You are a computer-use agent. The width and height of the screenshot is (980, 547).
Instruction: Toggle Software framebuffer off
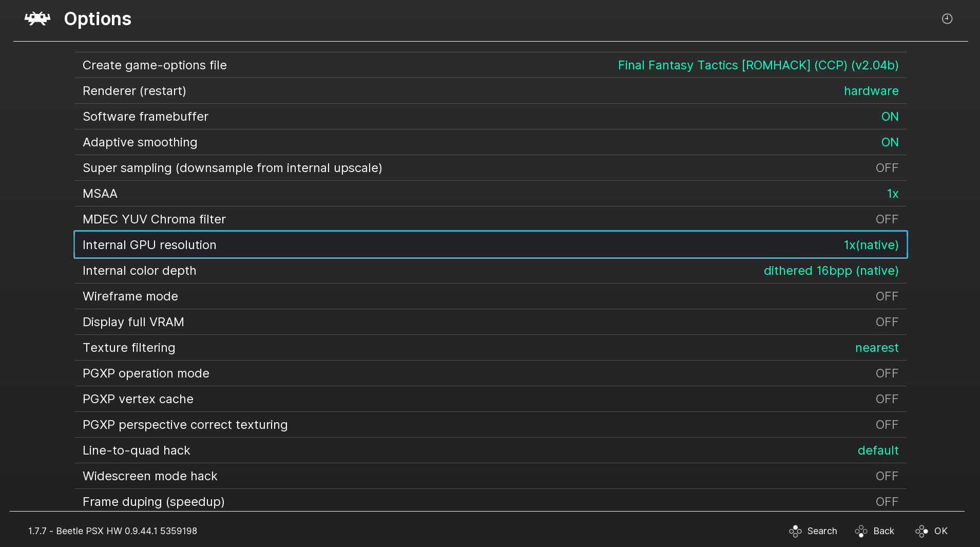click(x=889, y=117)
